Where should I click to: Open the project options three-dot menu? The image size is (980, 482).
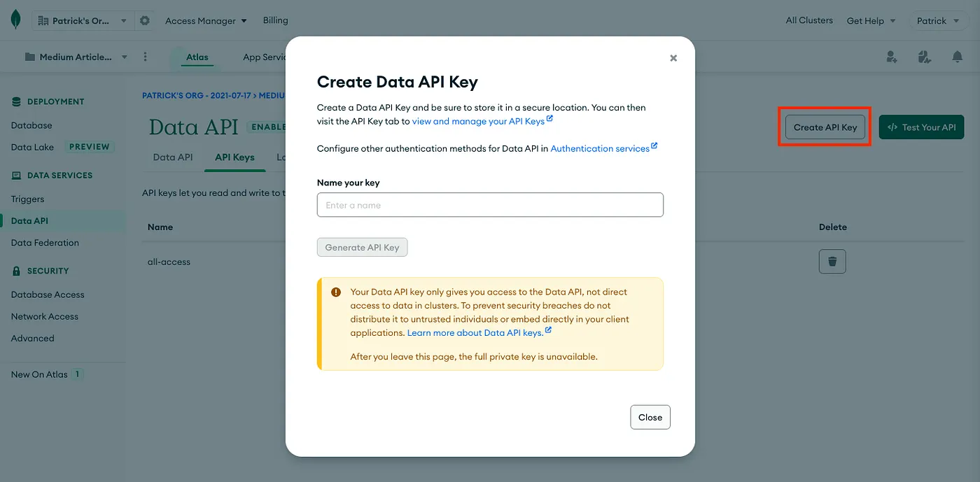(x=145, y=57)
